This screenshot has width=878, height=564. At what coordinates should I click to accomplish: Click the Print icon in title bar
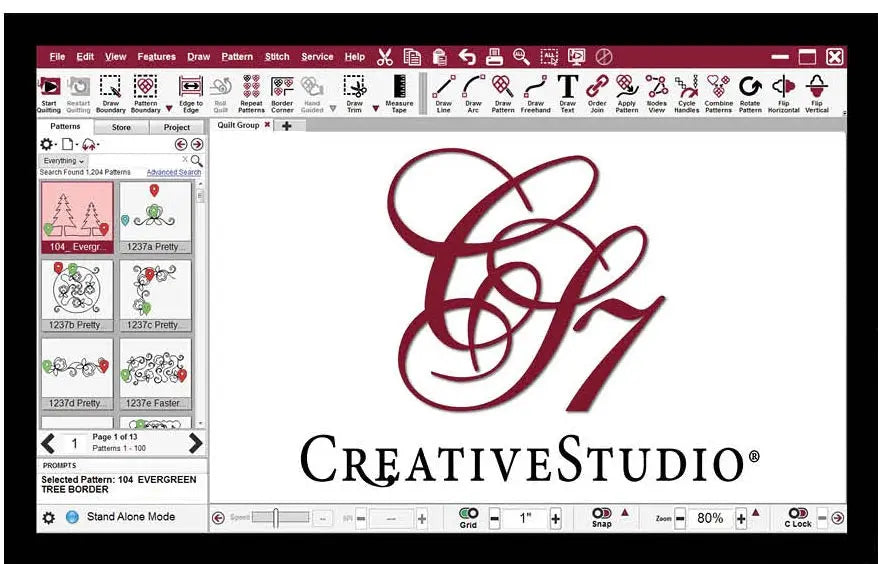[x=494, y=57]
